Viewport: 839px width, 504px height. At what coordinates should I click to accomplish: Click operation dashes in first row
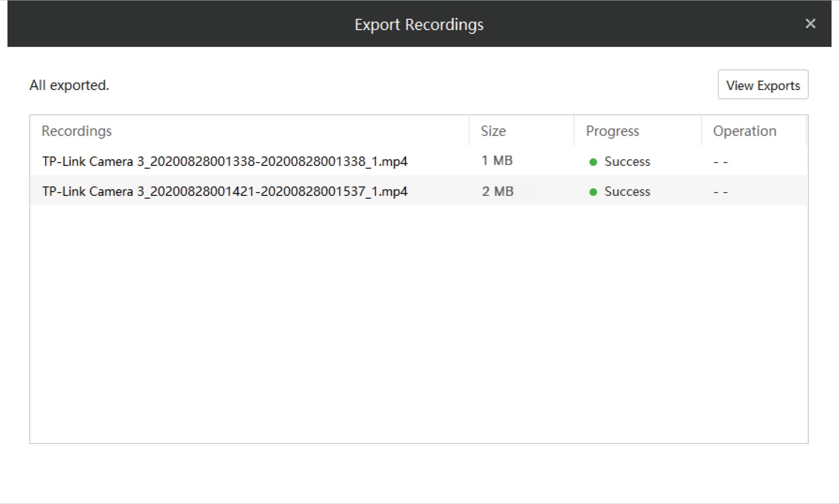[x=720, y=162]
